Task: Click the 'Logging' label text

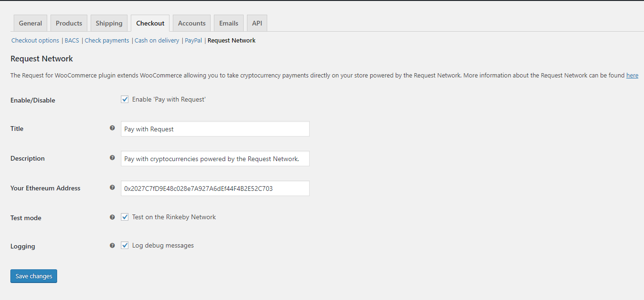Action: (23, 246)
